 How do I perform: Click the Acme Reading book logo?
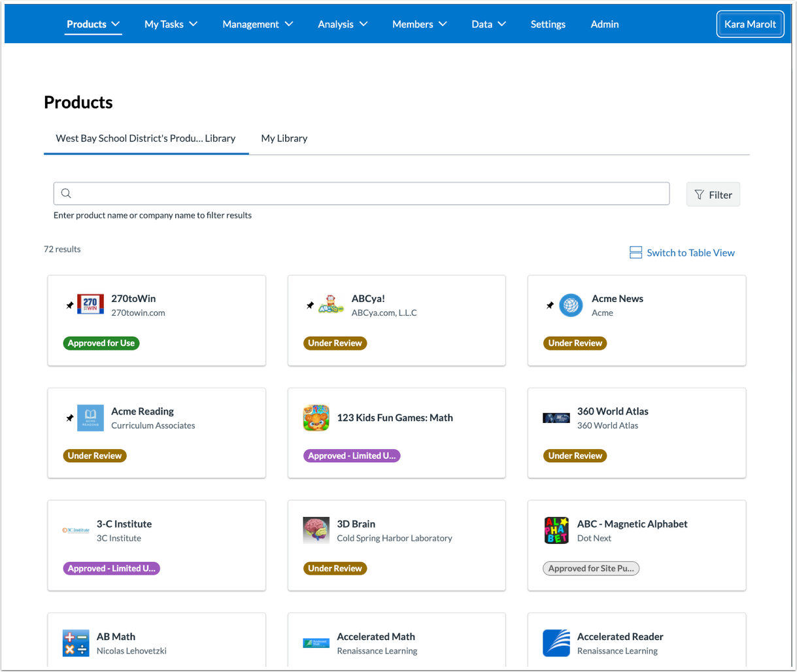pos(90,418)
